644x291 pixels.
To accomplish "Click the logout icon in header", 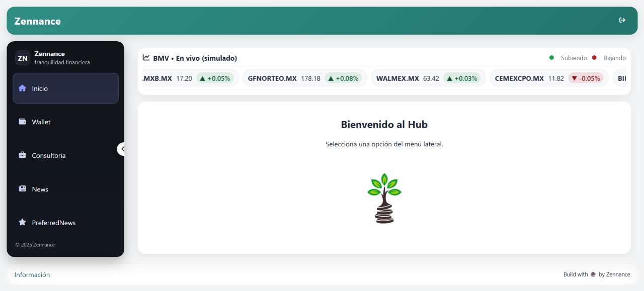I will coord(622,20).
